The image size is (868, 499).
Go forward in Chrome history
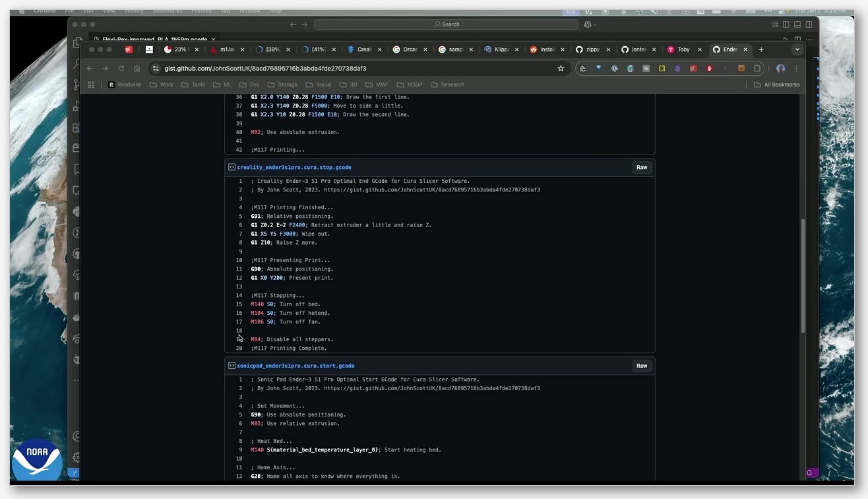(x=105, y=68)
